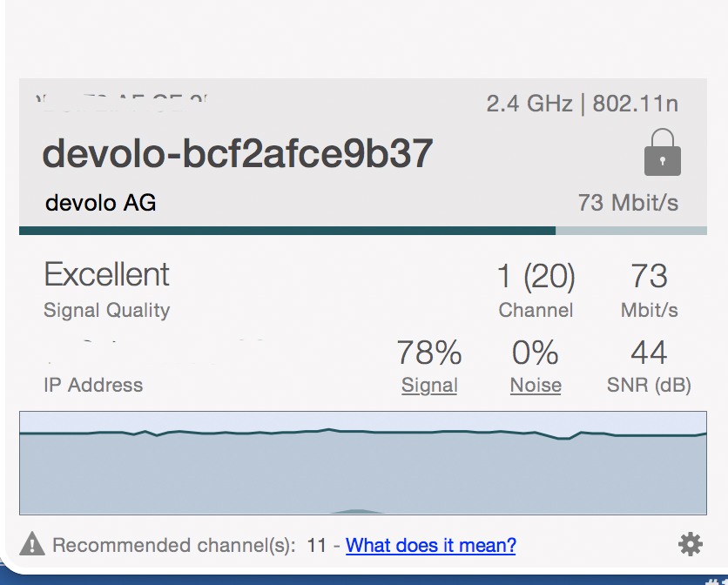
Task: Click the 78% signal value
Action: pyautogui.click(x=429, y=353)
